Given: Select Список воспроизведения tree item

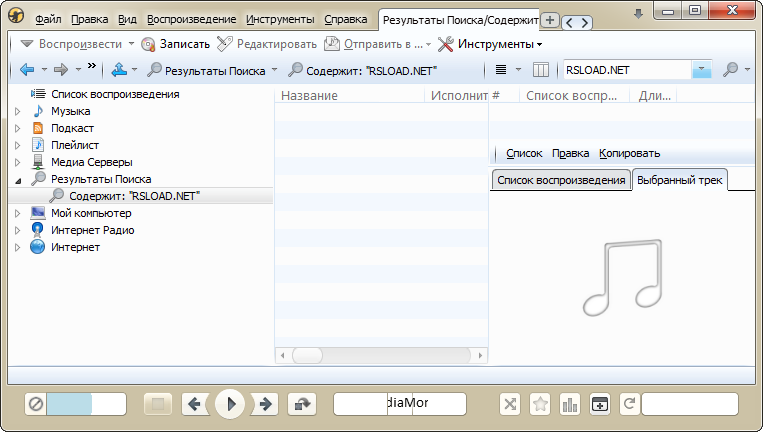Looking at the screenshot, I should 115,94.
